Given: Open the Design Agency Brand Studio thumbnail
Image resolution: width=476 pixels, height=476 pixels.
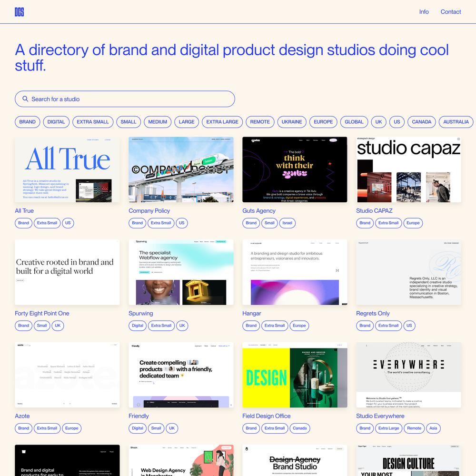Looking at the screenshot, I should coord(295,460).
